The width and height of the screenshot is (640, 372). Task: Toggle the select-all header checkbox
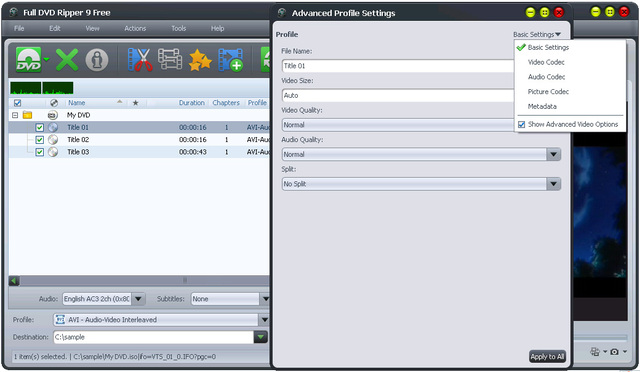(17, 103)
